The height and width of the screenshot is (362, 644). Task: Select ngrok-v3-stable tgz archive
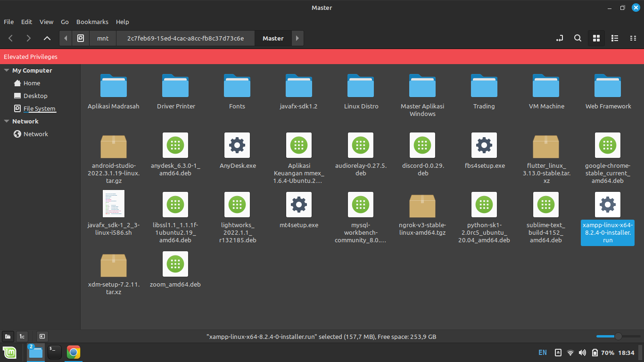[x=422, y=214]
